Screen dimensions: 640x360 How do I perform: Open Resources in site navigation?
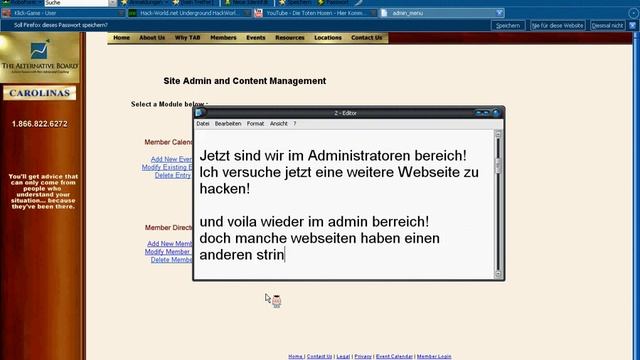[290, 38]
